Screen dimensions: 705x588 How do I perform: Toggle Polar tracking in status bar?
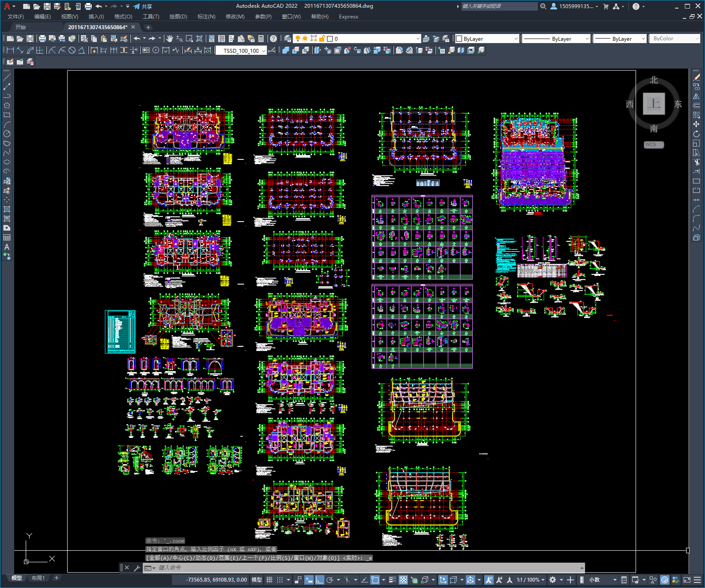[330, 580]
